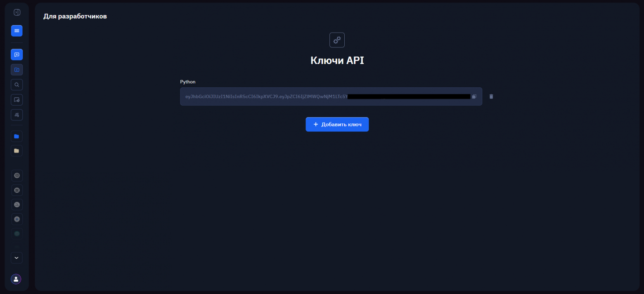
Task: Toggle the sidebar collapse control
Action: click(17, 12)
